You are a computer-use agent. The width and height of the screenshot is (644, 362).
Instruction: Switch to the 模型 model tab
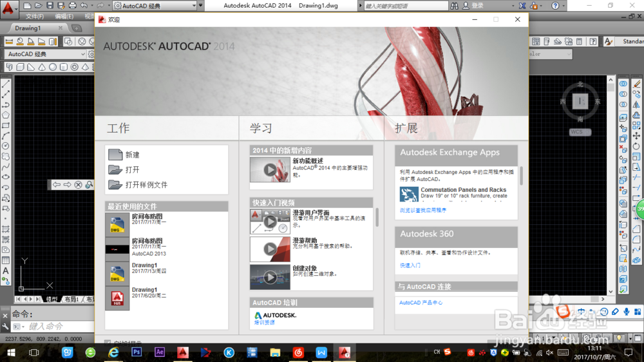pyautogui.click(x=52, y=299)
